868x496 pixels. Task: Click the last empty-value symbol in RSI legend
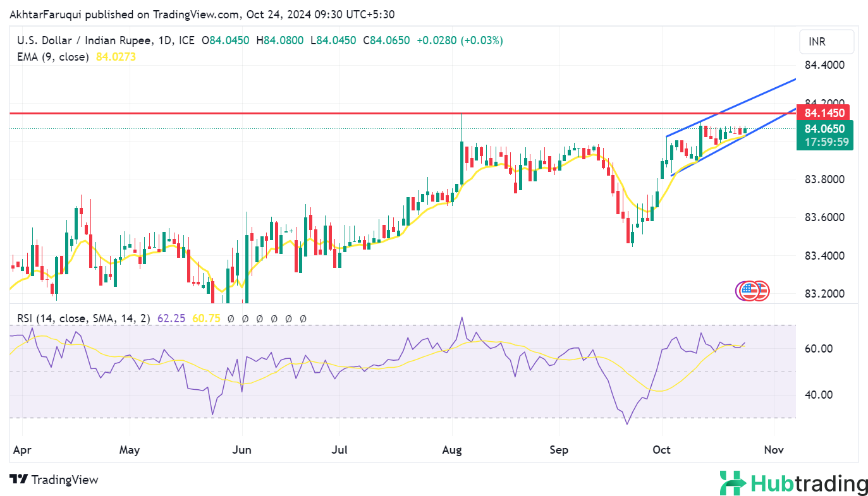pos(303,318)
